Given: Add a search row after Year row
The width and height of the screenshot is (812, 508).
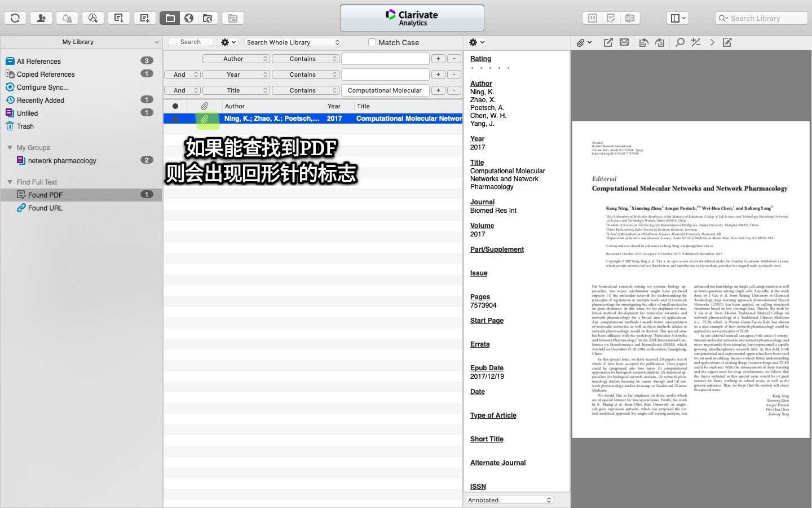Looking at the screenshot, I should click(x=438, y=75).
